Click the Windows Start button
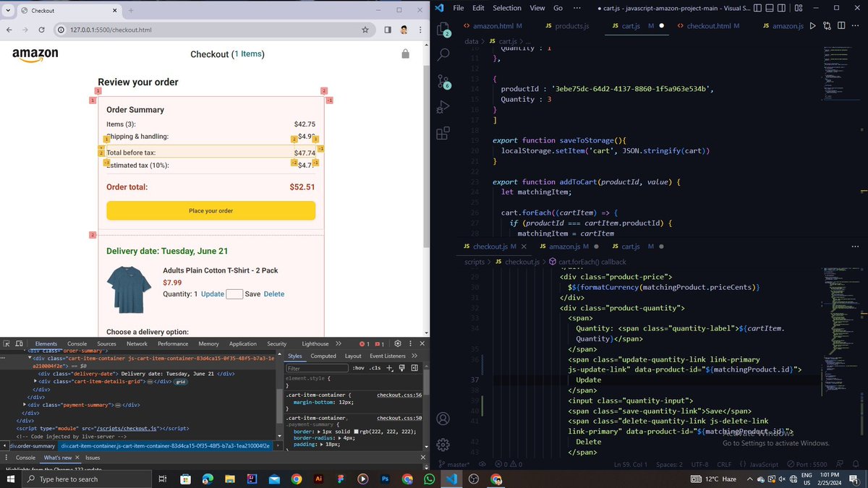 [x=12, y=479]
